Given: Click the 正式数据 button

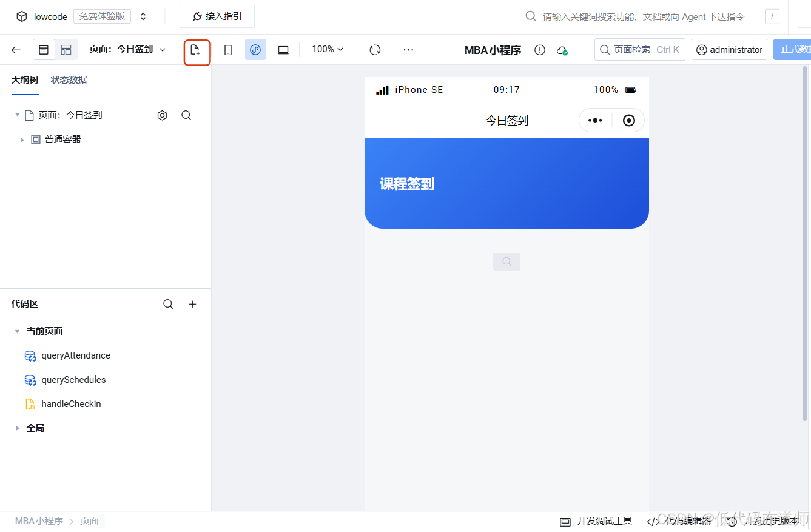Looking at the screenshot, I should (x=792, y=50).
